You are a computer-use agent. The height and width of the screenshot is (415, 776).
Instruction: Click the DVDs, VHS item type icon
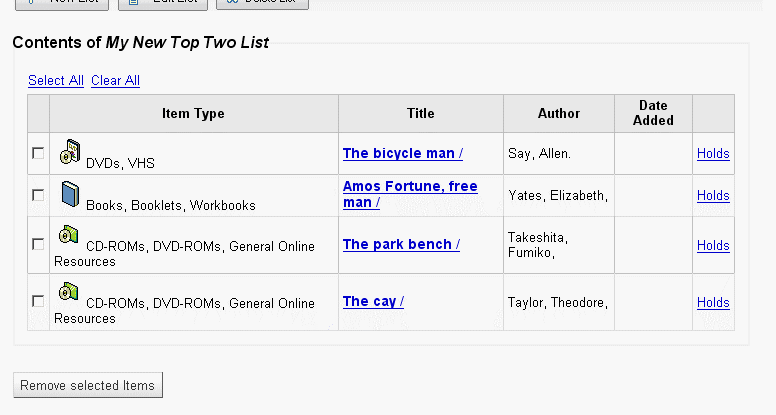[69, 152]
